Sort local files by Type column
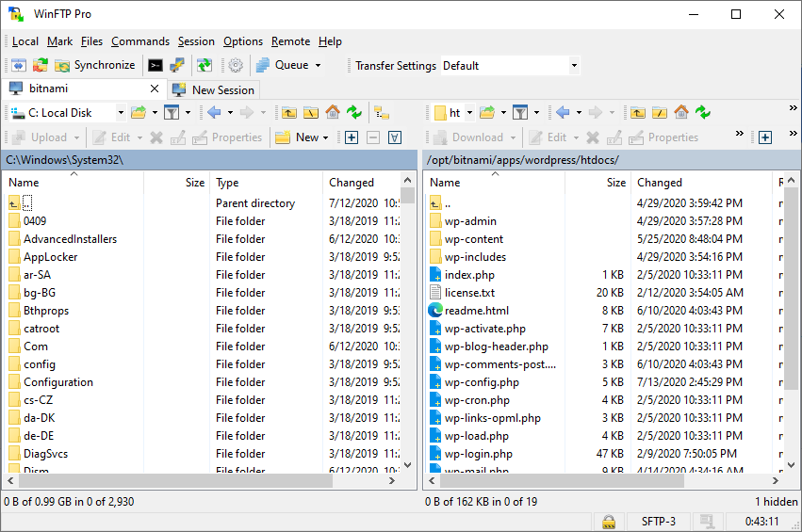This screenshot has width=802, height=532. pos(266,183)
